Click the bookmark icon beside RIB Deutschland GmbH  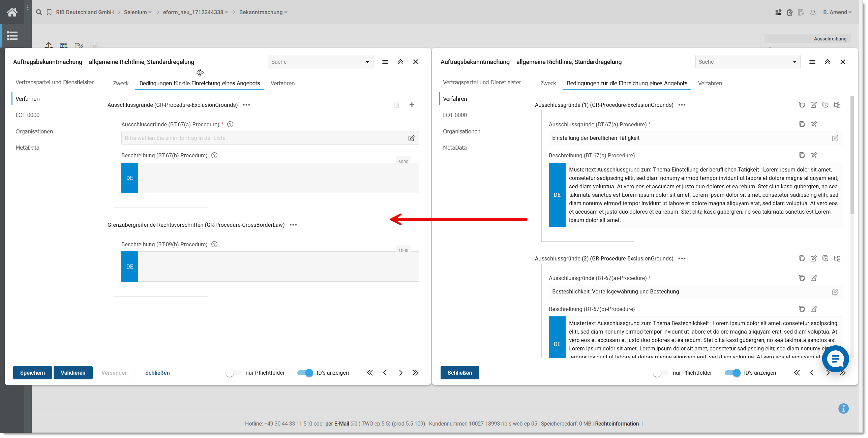coord(49,12)
